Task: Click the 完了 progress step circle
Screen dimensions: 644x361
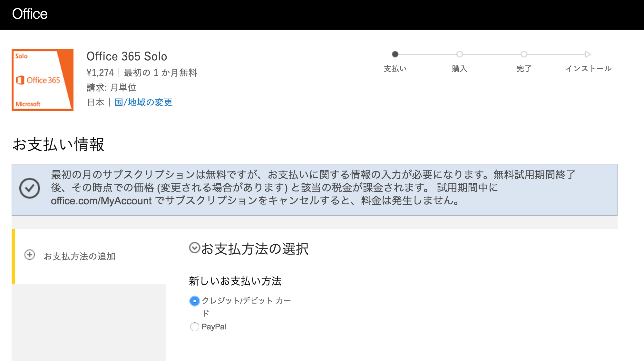Action: click(524, 54)
